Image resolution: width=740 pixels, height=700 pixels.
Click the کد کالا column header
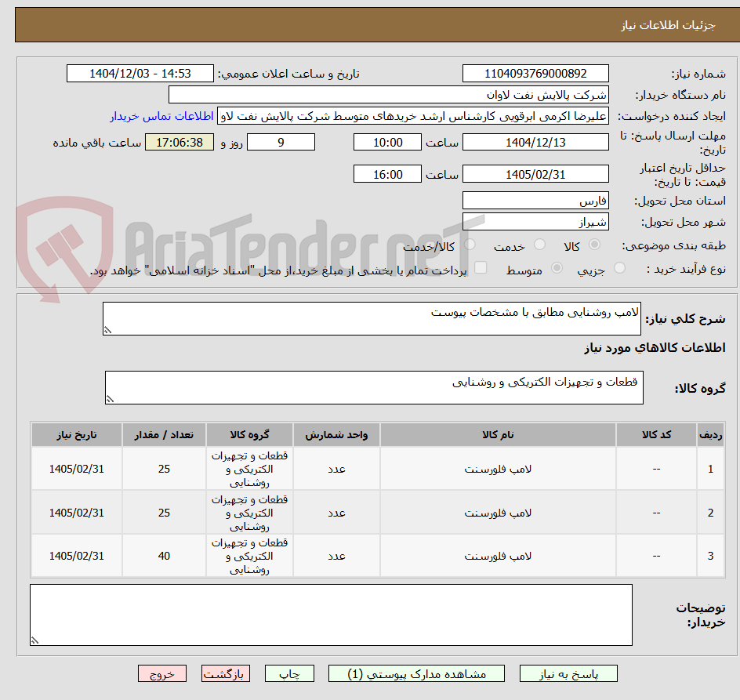coord(656,435)
